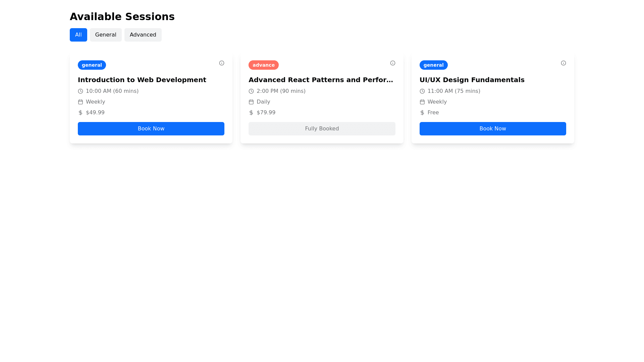Switch to the General filter tab
Screen dimensions: 644x362
(x=105, y=35)
